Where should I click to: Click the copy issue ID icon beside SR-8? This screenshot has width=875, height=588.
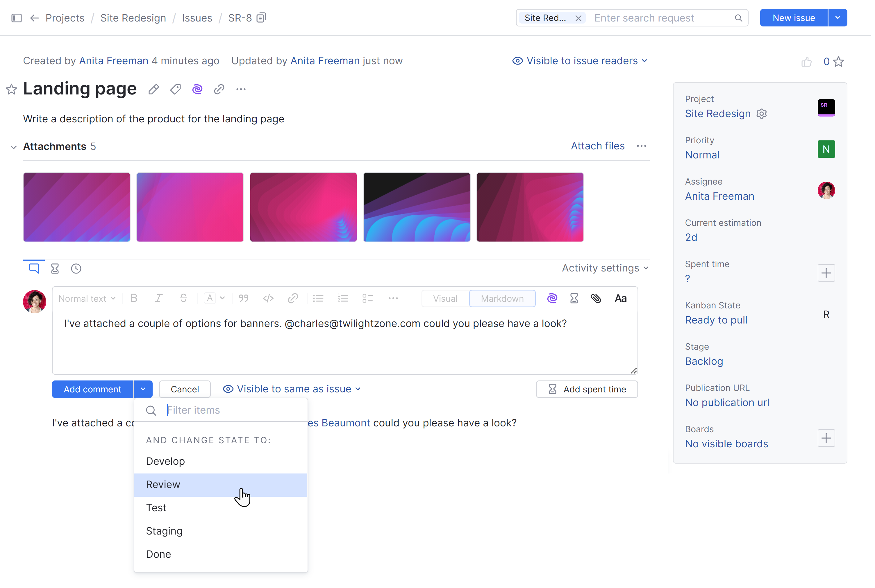(261, 18)
